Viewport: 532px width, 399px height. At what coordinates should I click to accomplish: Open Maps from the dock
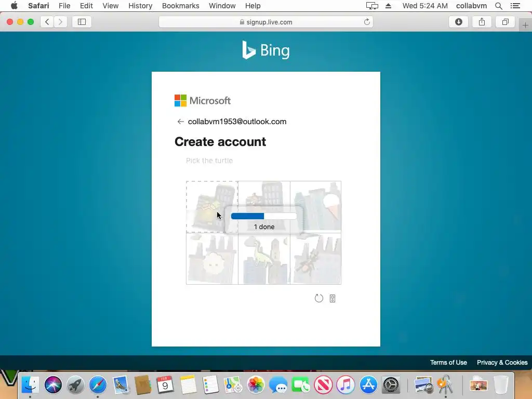[233, 385]
